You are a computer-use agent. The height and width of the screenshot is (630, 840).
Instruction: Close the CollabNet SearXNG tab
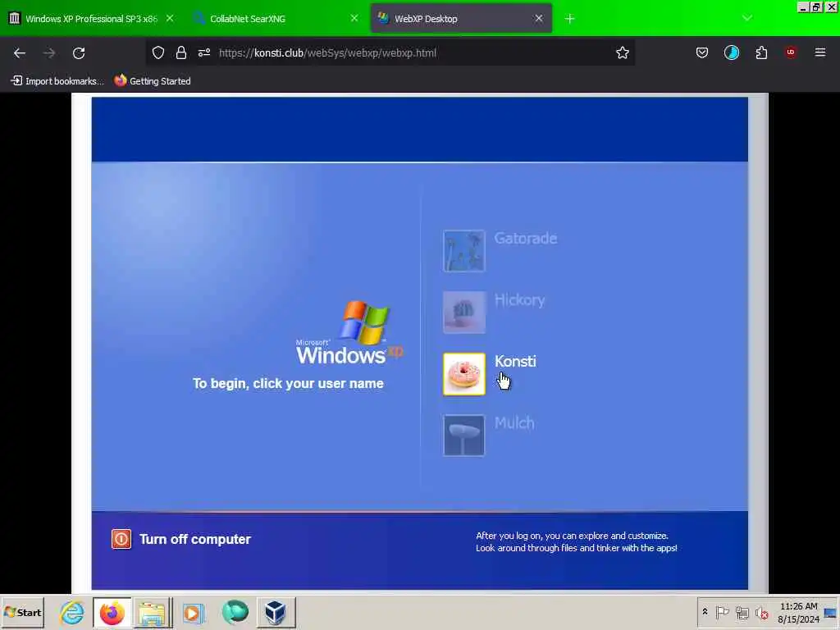tap(354, 18)
